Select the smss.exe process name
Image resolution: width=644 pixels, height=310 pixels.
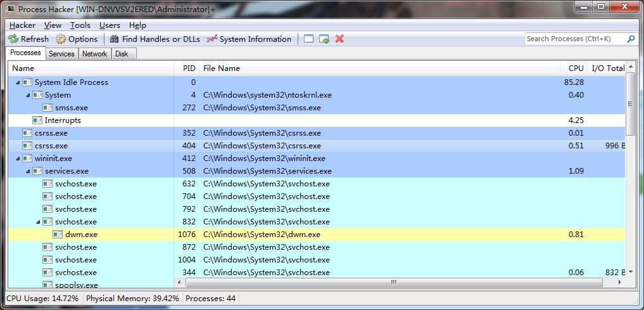click(72, 108)
